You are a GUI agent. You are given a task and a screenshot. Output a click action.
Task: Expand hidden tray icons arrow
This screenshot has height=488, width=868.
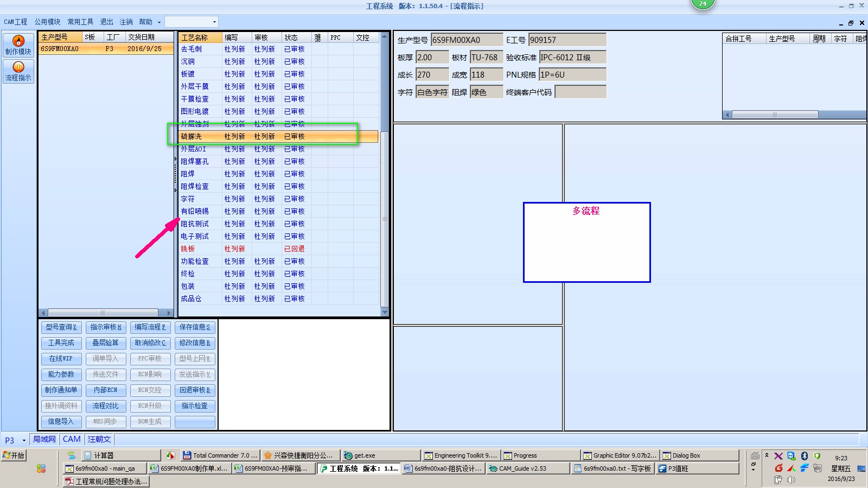pos(767,455)
